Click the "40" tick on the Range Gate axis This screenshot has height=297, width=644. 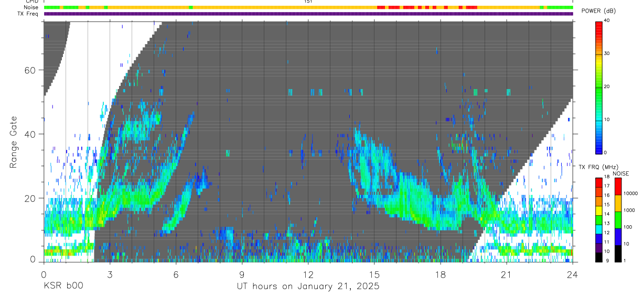tap(31, 134)
